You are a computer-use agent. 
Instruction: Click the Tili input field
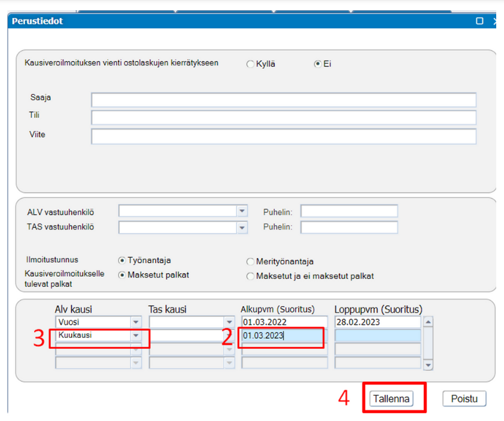(284, 118)
